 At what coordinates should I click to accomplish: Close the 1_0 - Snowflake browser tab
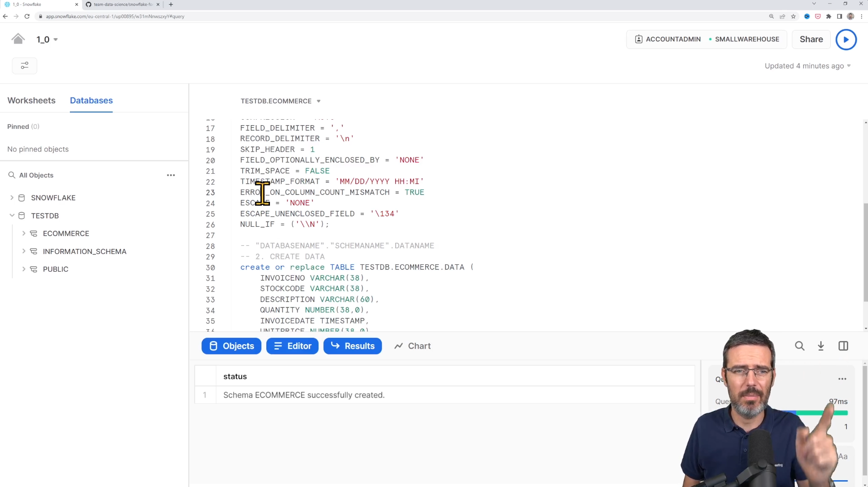click(76, 5)
